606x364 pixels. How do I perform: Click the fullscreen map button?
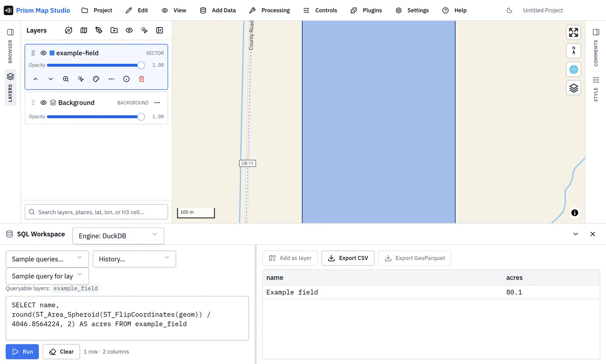574,32
